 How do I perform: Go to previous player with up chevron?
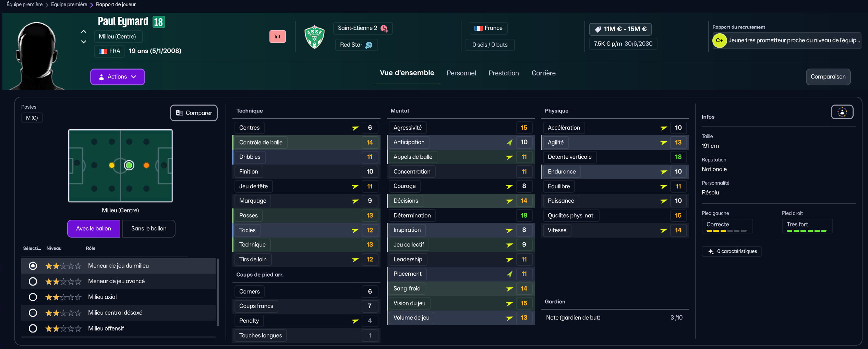(83, 32)
